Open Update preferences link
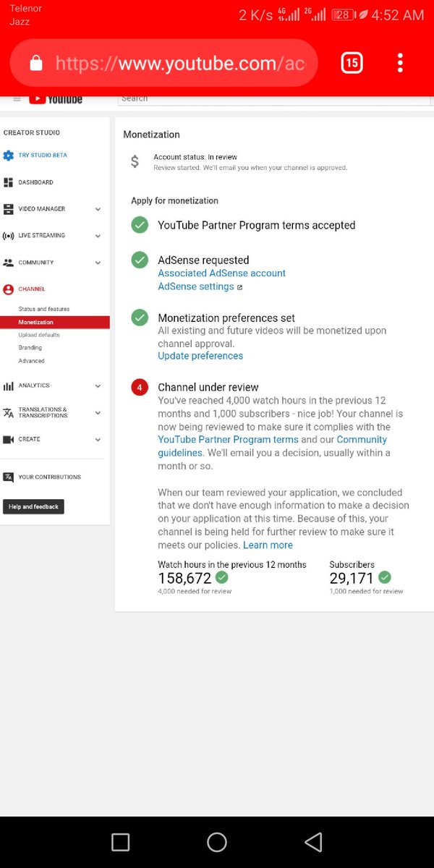 (x=200, y=356)
